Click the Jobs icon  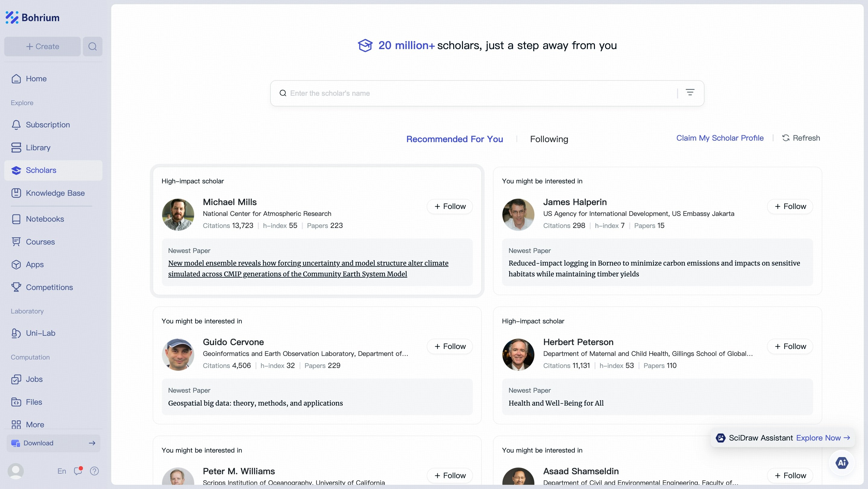tap(16, 379)
